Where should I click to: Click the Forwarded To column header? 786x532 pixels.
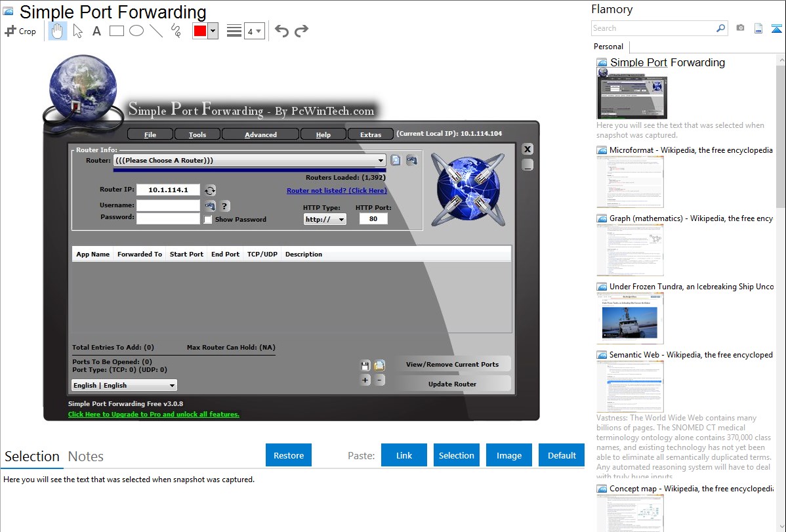tap(139, 255)
